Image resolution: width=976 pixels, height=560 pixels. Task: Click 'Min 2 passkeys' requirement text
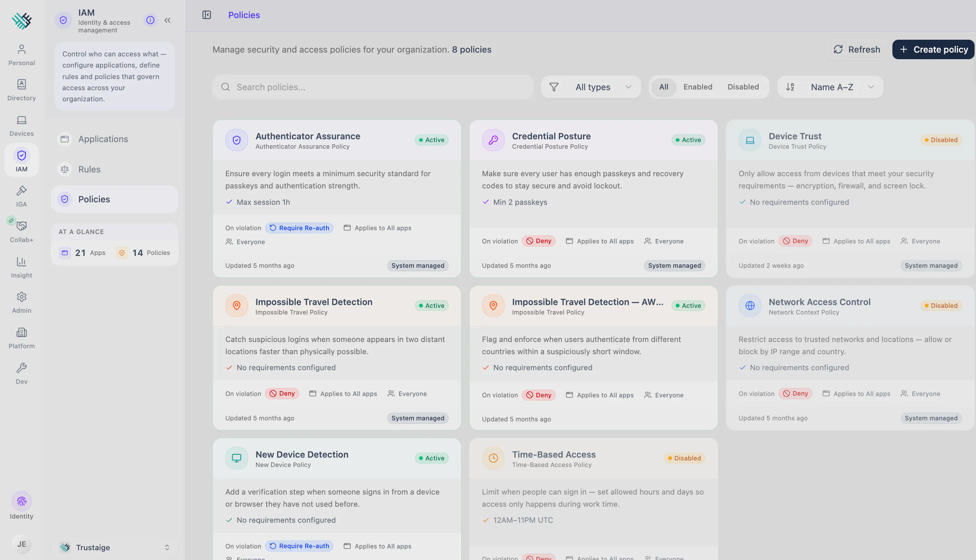(520, 202)
